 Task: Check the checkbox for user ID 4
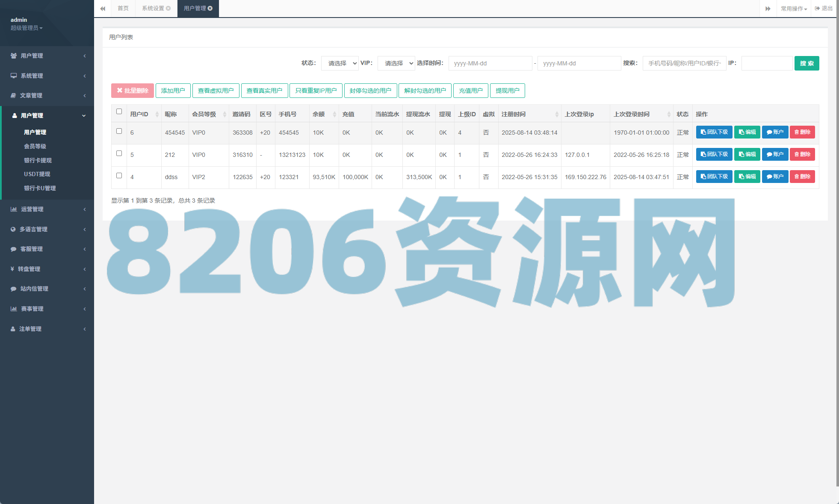coord(119,175)
